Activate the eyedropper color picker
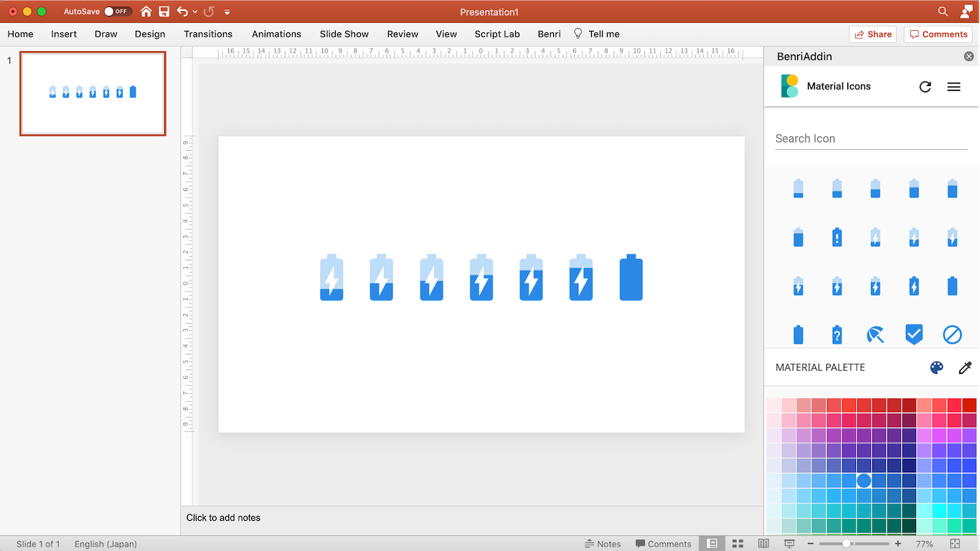The height and width of the screenshot is (551, 980). pyautogui.click(x=965, y=367)
